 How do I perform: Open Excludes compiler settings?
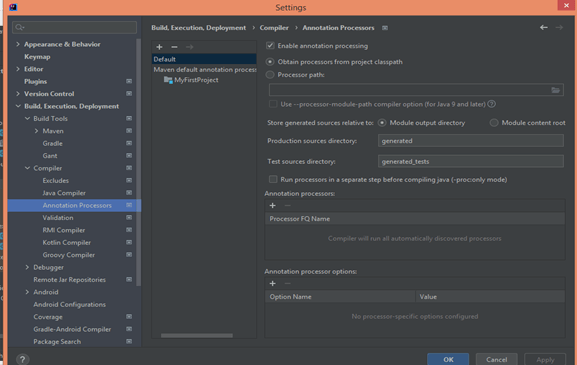[56, 180]
